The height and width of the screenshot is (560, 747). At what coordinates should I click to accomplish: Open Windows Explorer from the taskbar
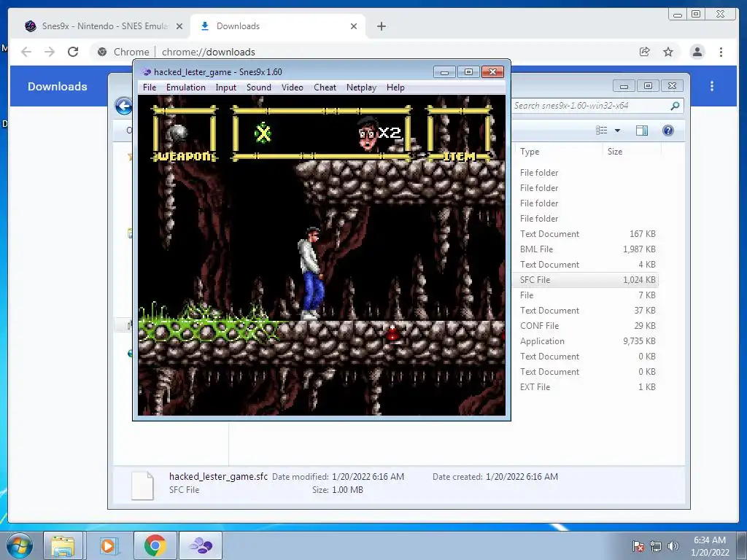63,545
